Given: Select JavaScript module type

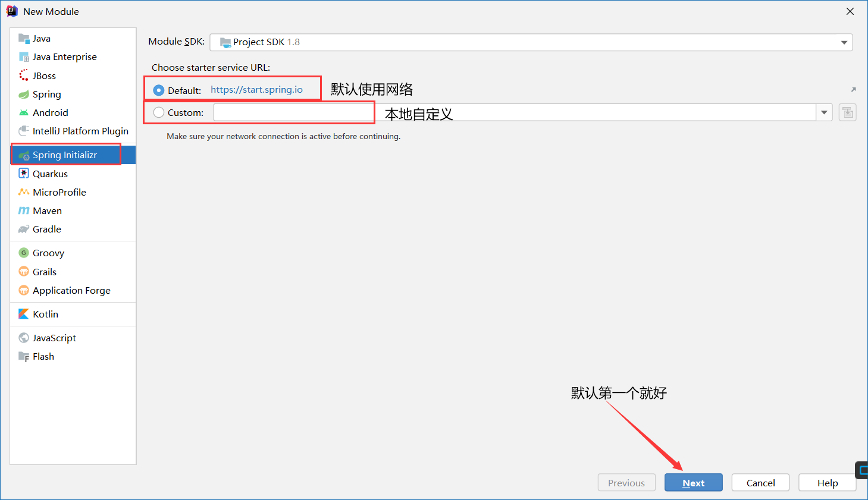Looking at the screenshot, I should coord(73,338).
